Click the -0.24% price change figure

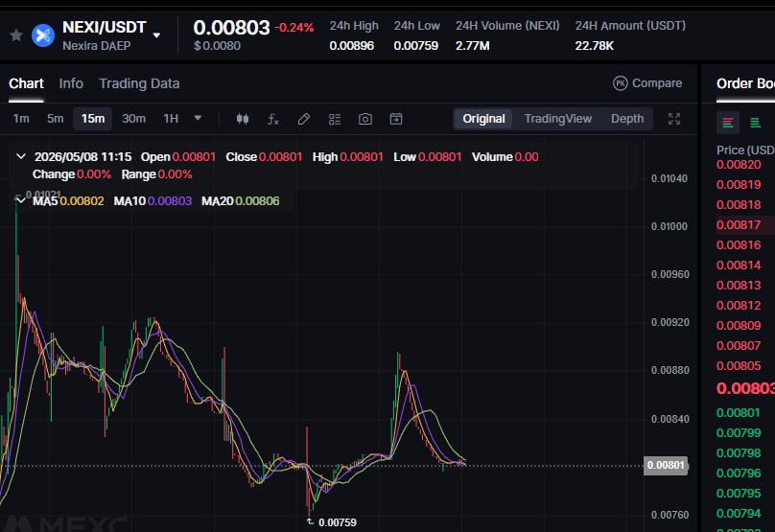(294, 28)
